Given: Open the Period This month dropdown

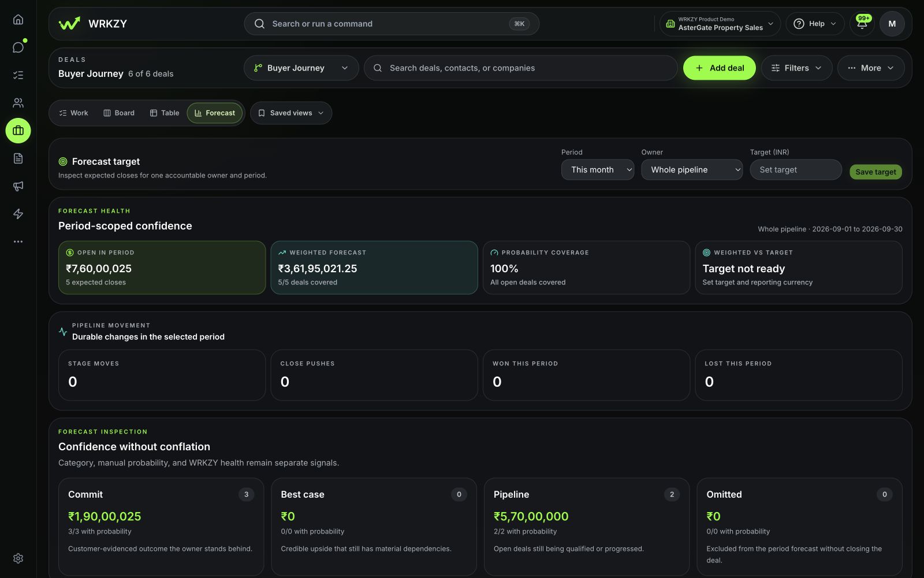Looking at the screenshot, I should coord(598,170).
